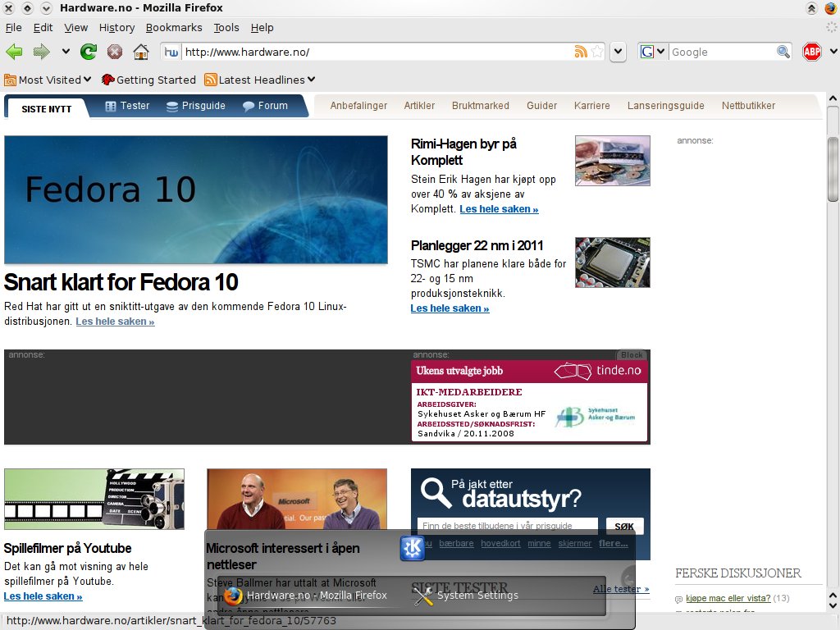Open the Karriere link
840x630 pixels.
[x=592, y=106]
